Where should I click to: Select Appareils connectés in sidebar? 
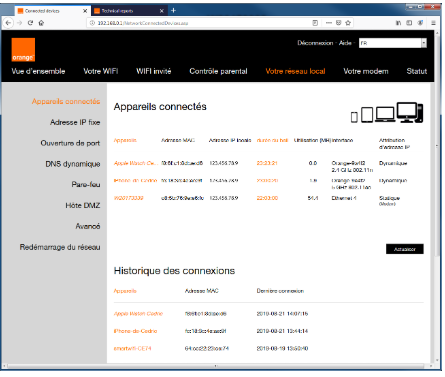[x=66, y=101]
